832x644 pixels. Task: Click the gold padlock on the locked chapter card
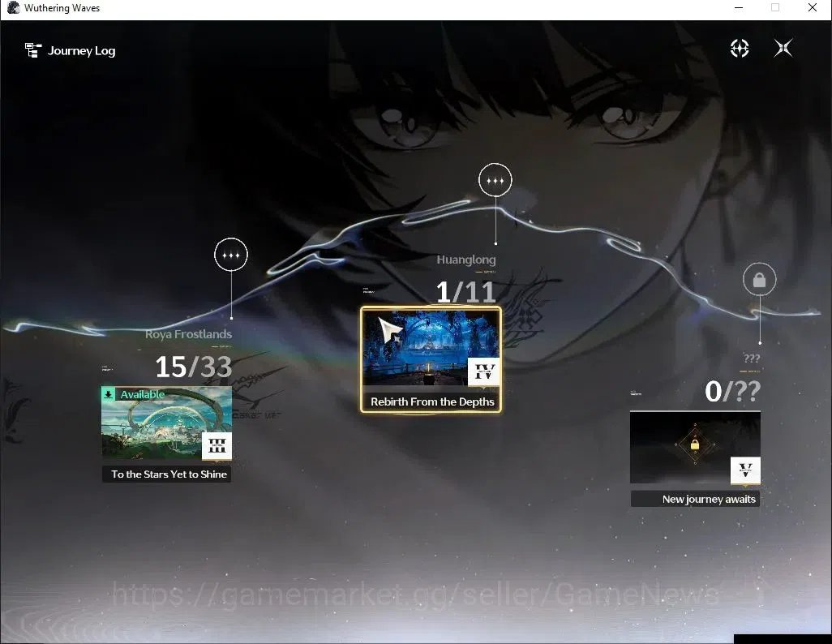(695, 444)
